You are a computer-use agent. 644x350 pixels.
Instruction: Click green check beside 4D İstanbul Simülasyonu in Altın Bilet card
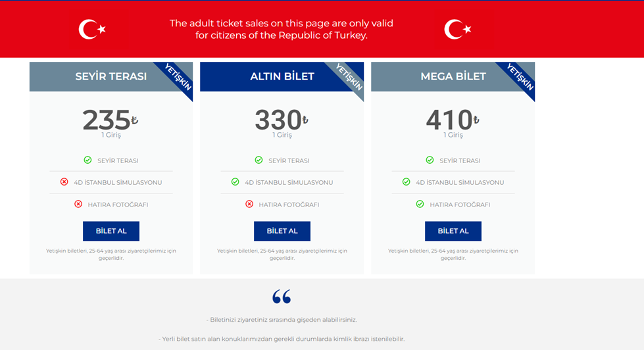(x=235, y=182)
